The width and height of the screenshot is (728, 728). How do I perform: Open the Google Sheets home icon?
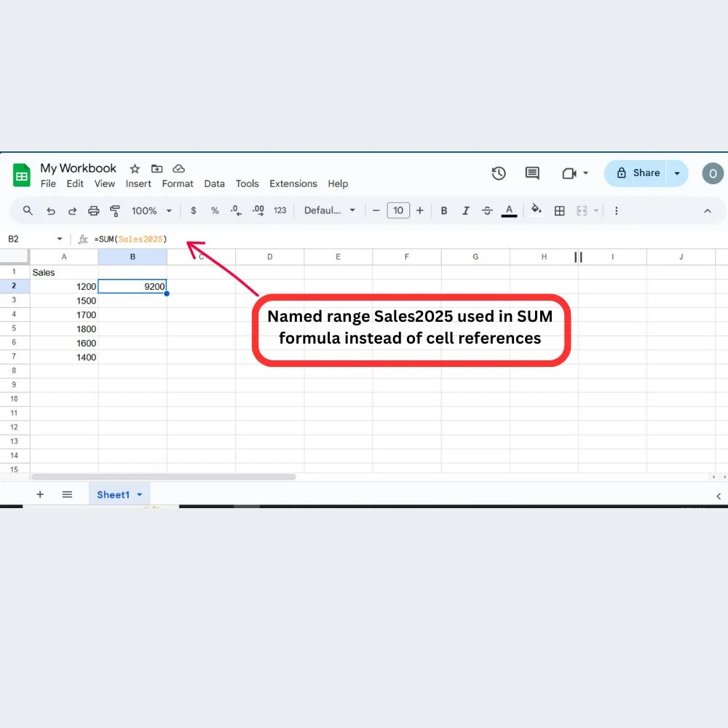21,175
